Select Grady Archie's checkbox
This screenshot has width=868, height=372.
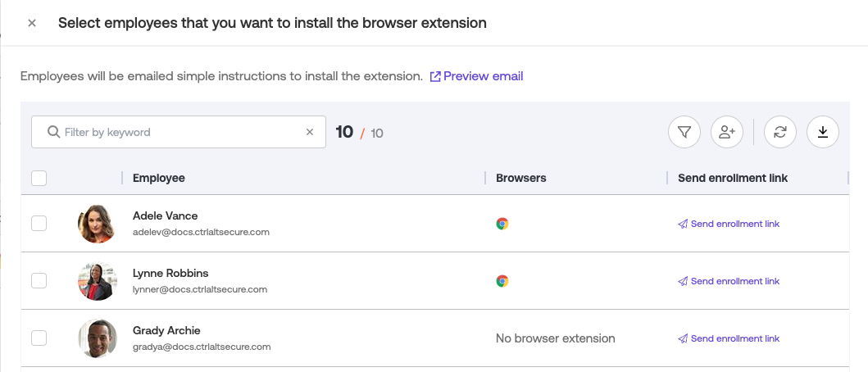click(39, 338)
